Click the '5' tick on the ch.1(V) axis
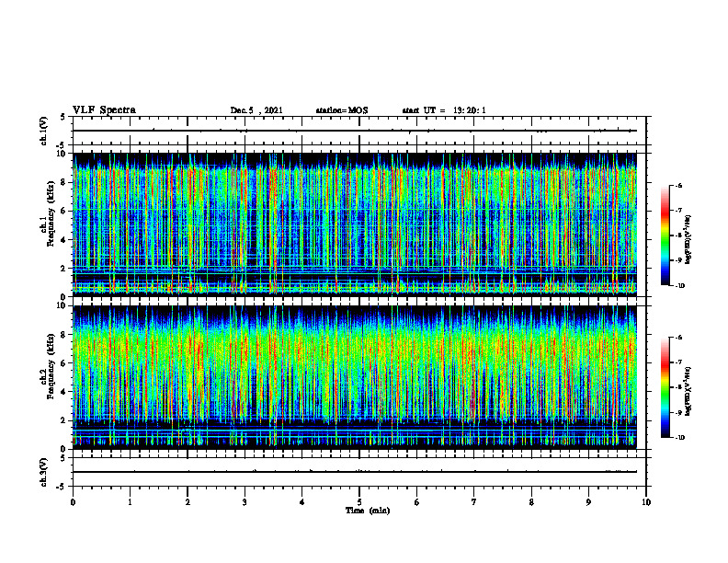Viewport: 728px width, 563px height. tap(63, 117)
